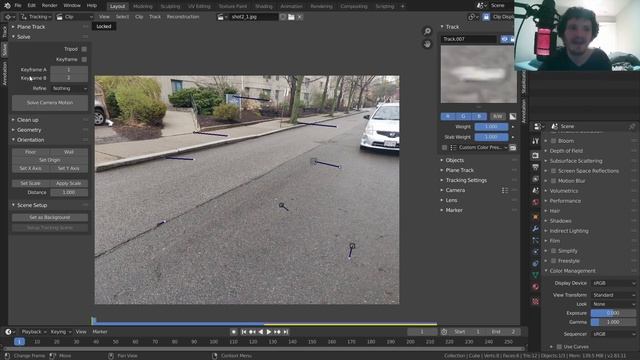This screenshot has height=360, width=640.
Task: Open the Object properties tab icon
Action: [535, 217]
